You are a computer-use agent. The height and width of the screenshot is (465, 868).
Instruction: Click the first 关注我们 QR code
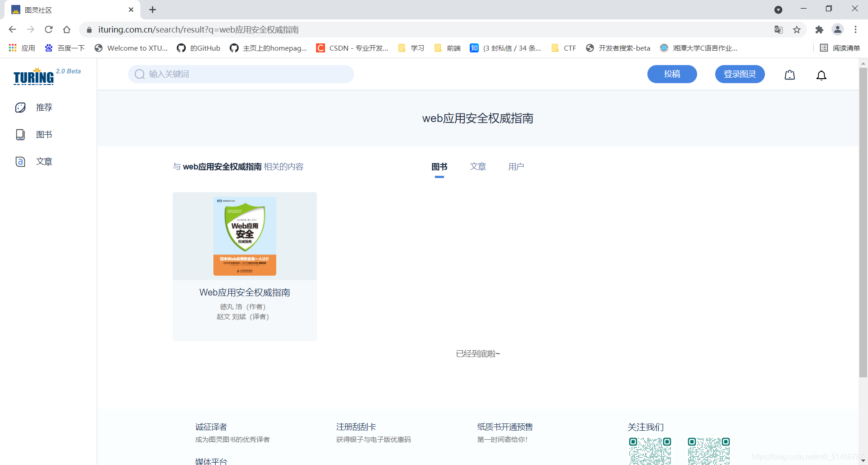[650, 451]
